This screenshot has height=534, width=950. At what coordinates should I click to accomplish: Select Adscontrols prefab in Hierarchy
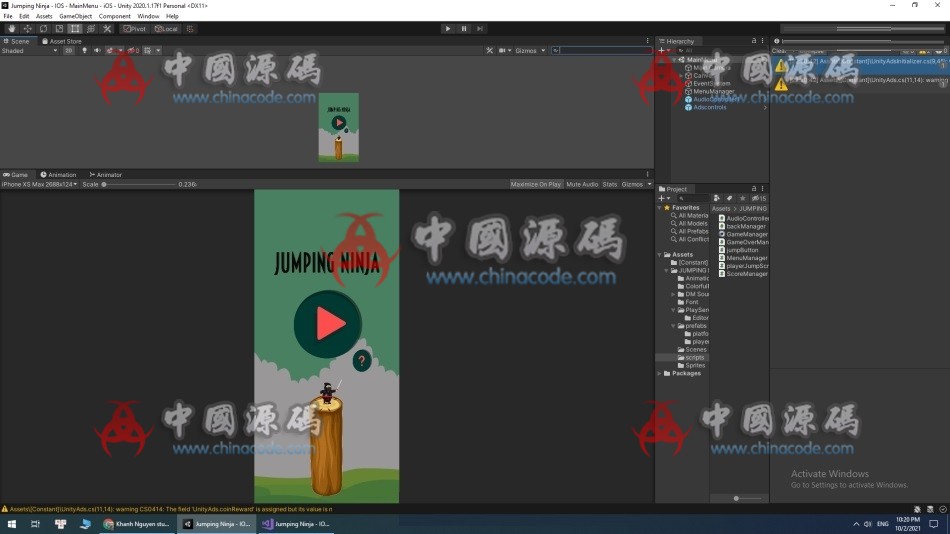[709, 107]
